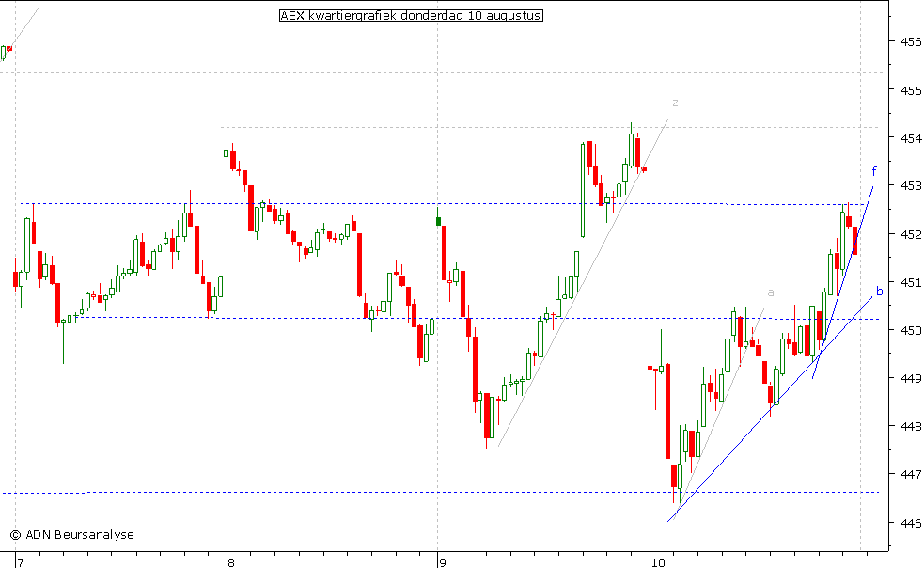Click the price label 456 on the axis
This screenshot has height=568, width=924.
click(911, 42)
